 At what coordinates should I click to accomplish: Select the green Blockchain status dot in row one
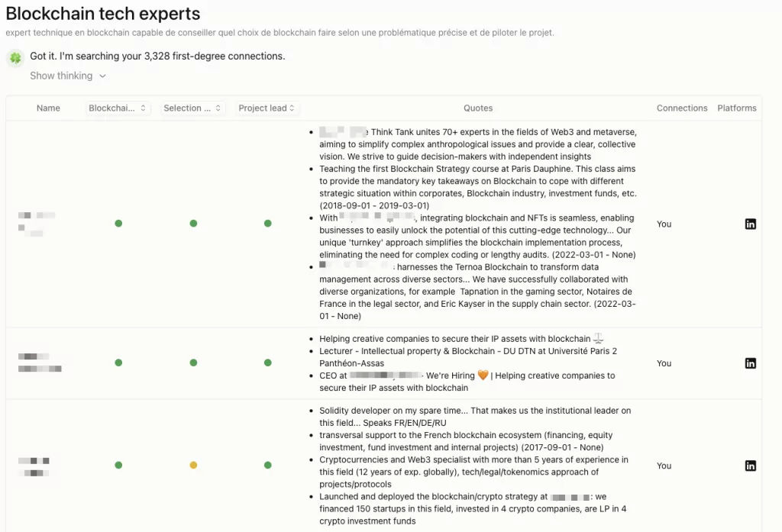[118, 224]
